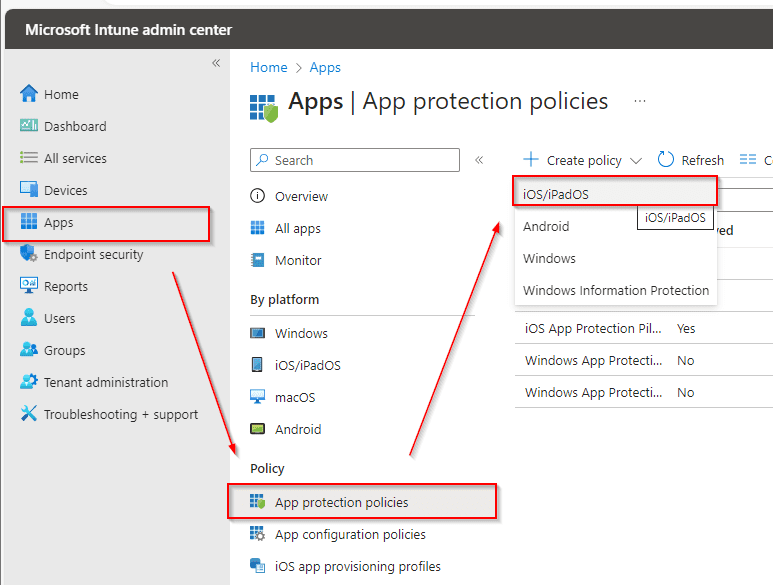Select iOS/iPadOS from the Create policy menu
Viewport: 773px width, 585px height.
556,194
